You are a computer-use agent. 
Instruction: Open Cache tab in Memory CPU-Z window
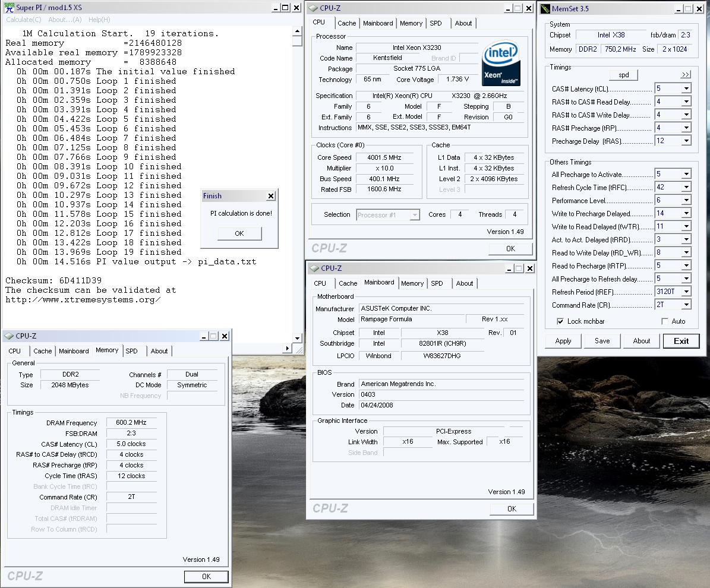[43, 351]
